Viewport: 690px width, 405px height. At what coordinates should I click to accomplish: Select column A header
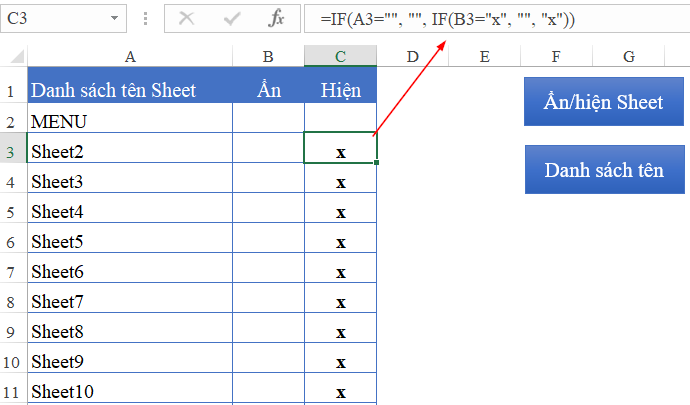pos(130,57)
